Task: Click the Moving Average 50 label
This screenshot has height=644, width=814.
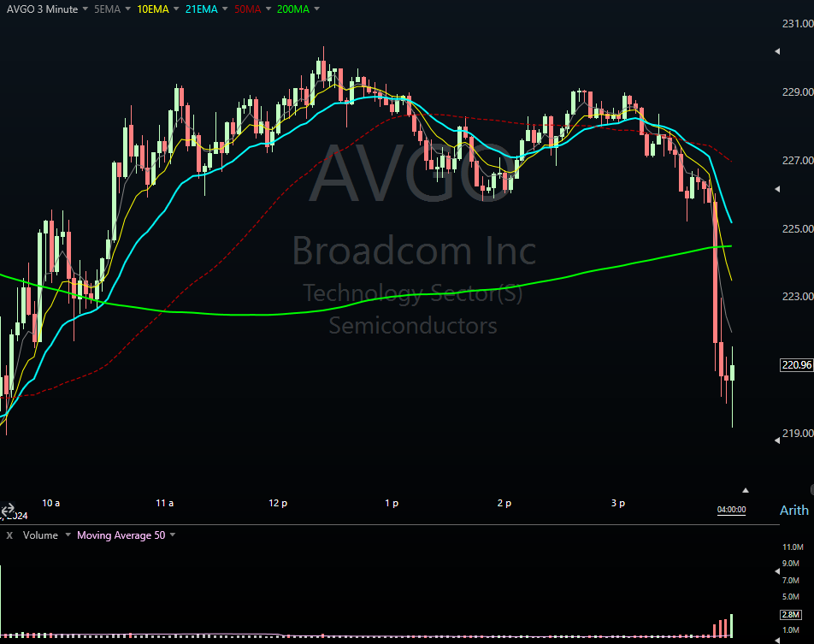Action: (121, 535)
